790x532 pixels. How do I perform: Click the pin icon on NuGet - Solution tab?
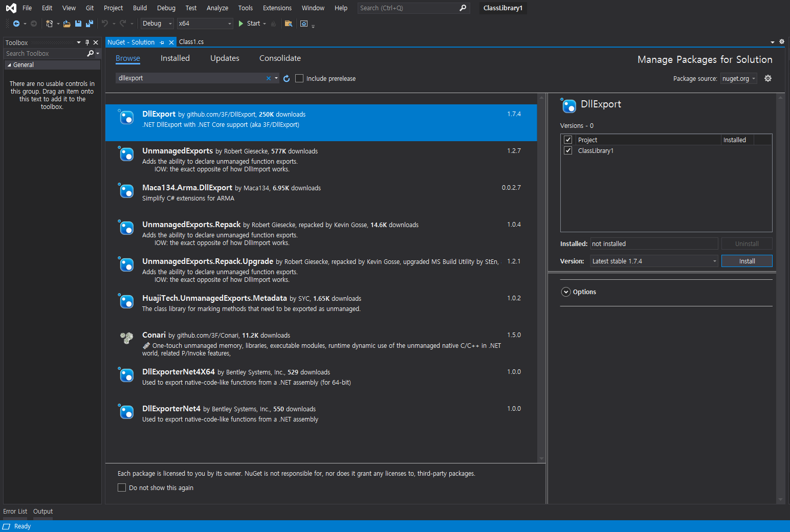click(162, 42)
